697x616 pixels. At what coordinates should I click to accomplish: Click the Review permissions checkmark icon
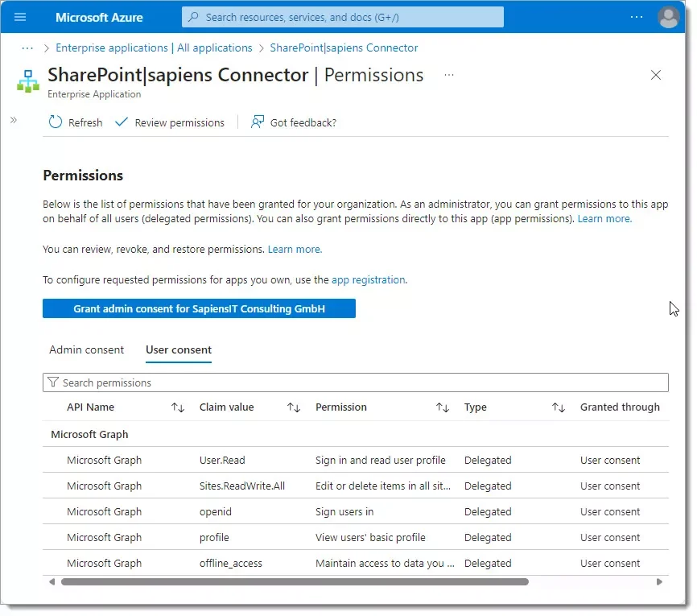[122, 122]
